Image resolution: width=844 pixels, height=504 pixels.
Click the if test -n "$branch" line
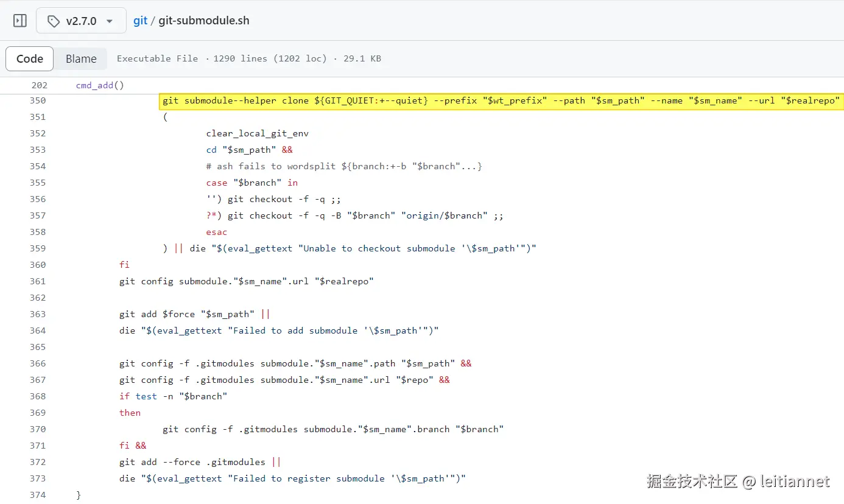pyautogui.click(x=174, y=396)
